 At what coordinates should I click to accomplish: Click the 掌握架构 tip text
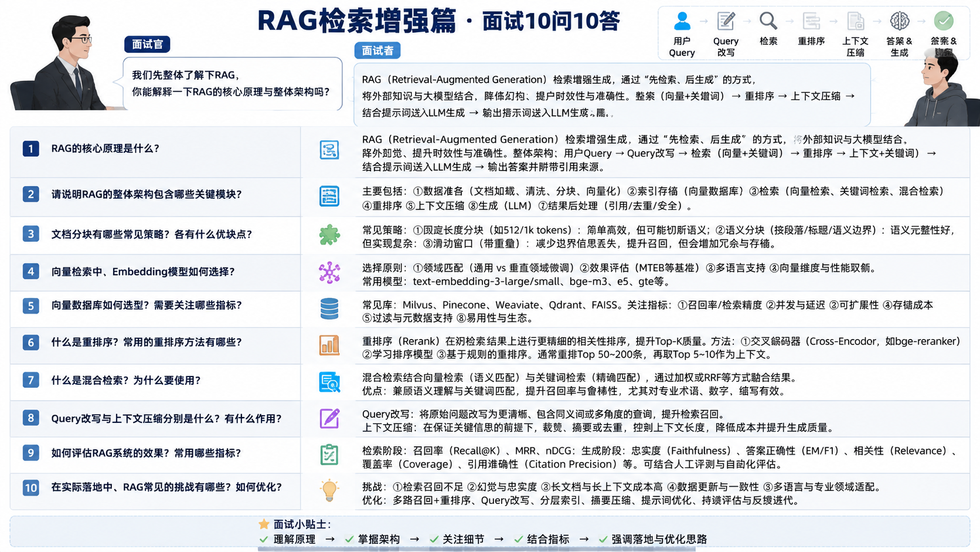tap(379, 540)
